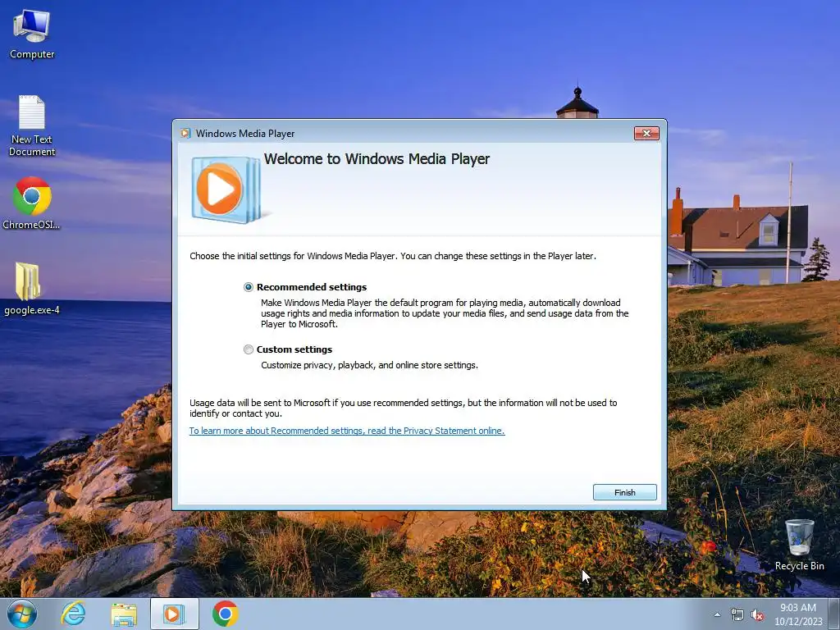Screen dimensions: 840x630
Task: Show hidden system tray icons arrow
Action: tap(717, 614)
